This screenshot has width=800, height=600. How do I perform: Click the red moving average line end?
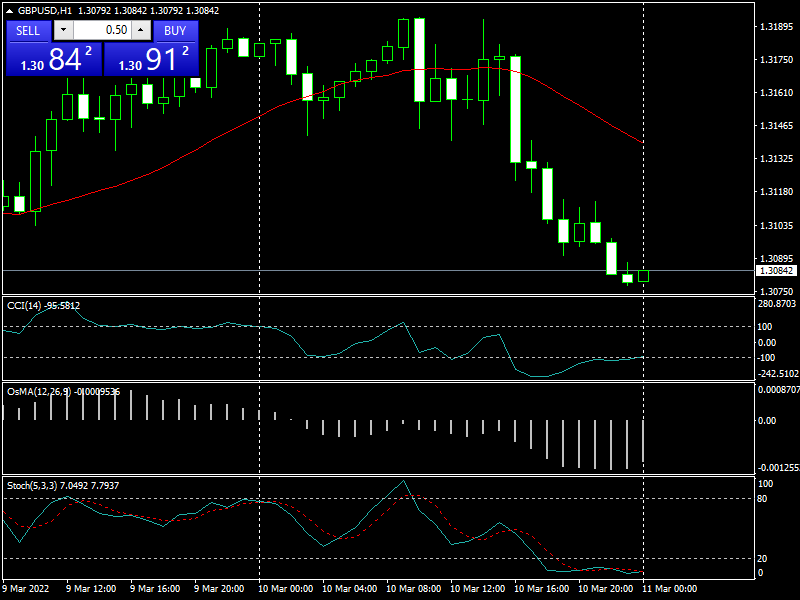(641, 142)
